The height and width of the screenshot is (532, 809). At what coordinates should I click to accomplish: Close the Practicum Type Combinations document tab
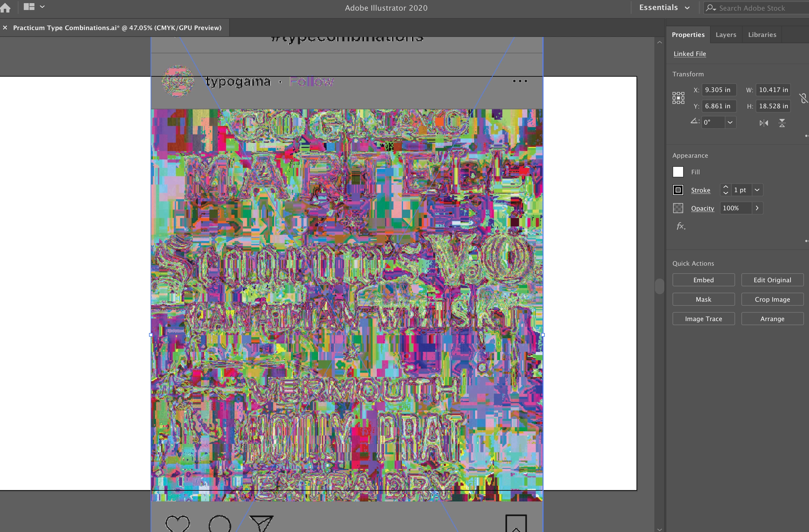pos(5,28)
